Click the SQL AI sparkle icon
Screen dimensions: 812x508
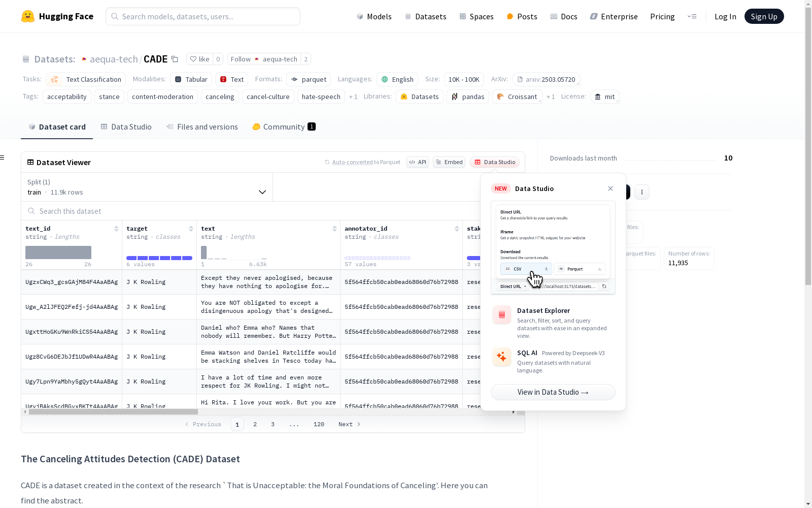[502, 357]
